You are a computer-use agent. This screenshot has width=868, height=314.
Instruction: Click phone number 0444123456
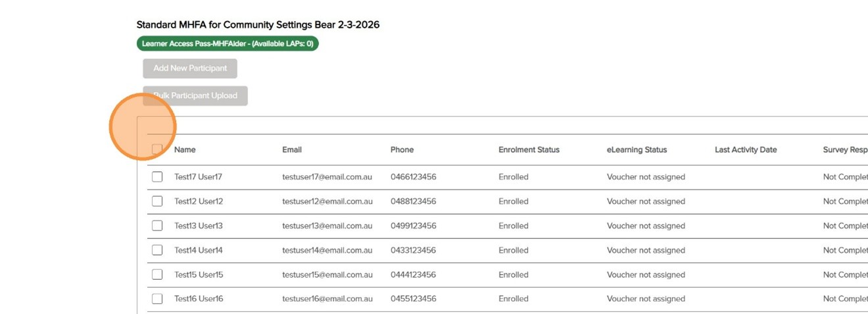pos(413,275)
